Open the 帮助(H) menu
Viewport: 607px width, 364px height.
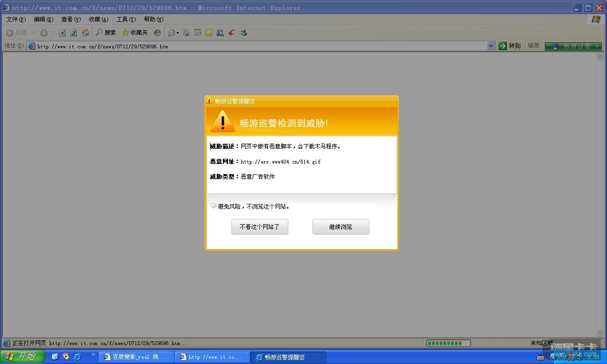pos(154,19)
